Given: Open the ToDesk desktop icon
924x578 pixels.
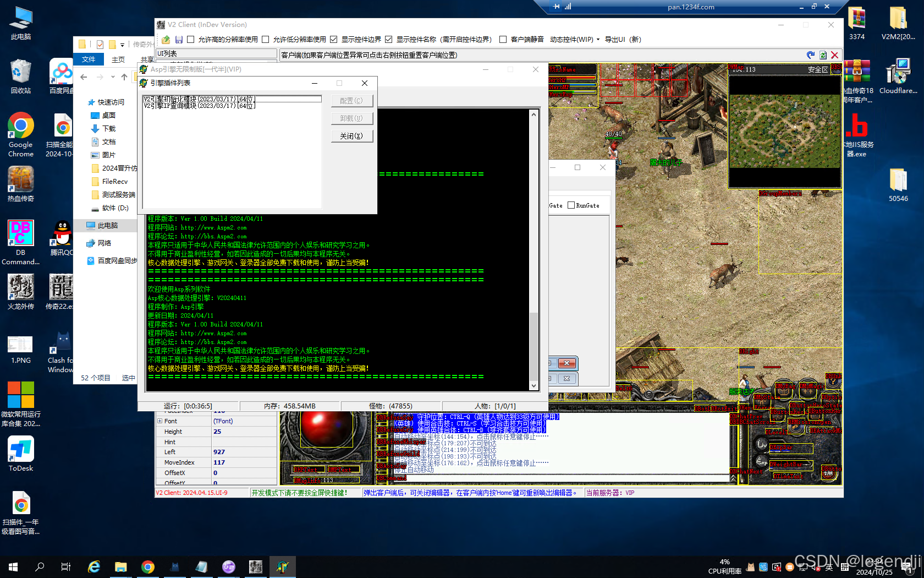Looking at the screenshot, I should click(21, 454).
